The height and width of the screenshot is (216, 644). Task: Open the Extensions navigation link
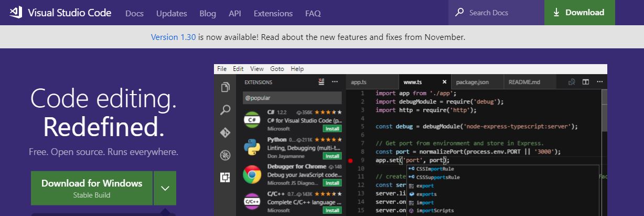273,13
